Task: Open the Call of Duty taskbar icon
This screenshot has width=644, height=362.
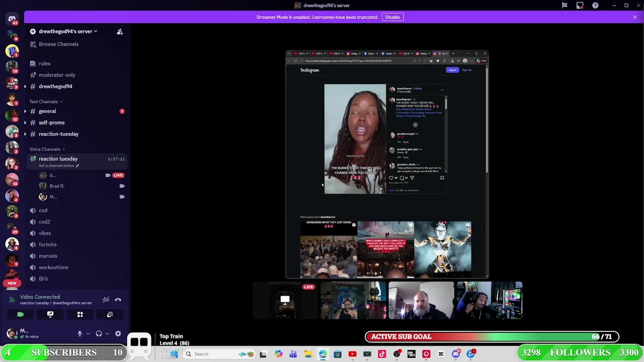Action: click(412, 354)
